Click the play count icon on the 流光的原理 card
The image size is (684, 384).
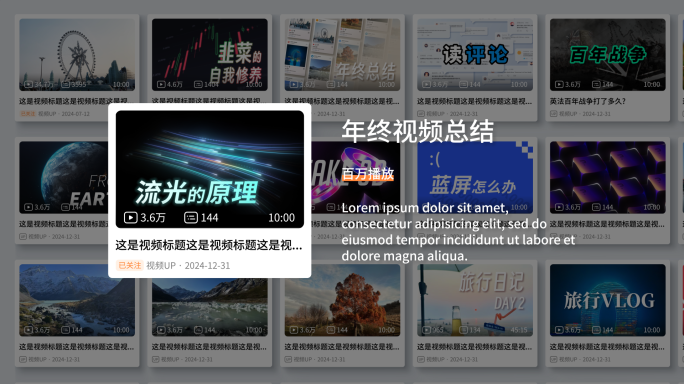pyautogui.click(x=130, y=217)
